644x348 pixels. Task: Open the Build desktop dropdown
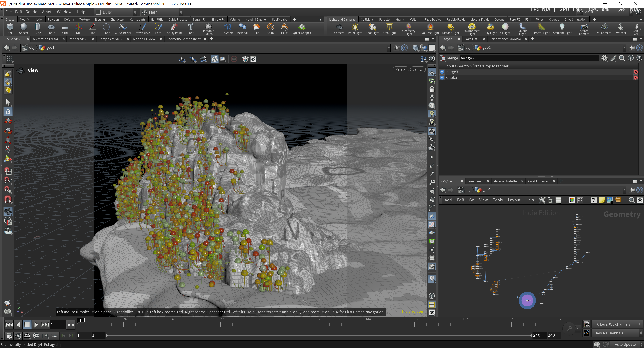[x=116, y=12]
